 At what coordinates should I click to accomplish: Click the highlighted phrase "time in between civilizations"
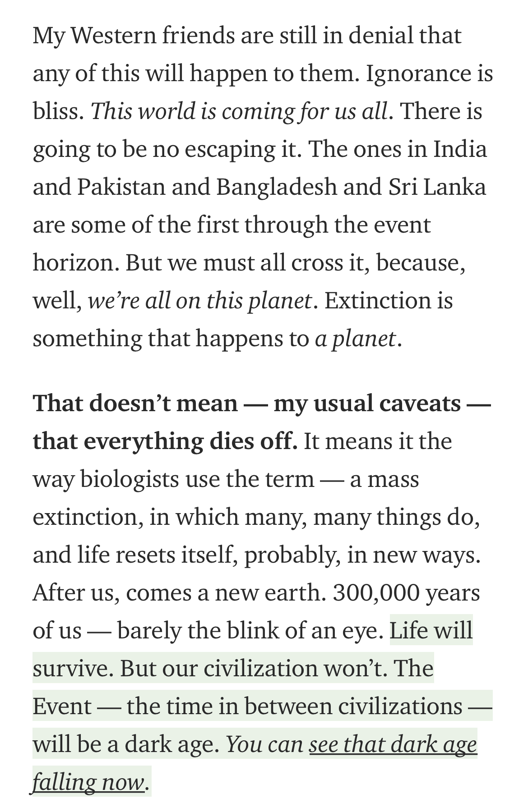pos(314,707)
